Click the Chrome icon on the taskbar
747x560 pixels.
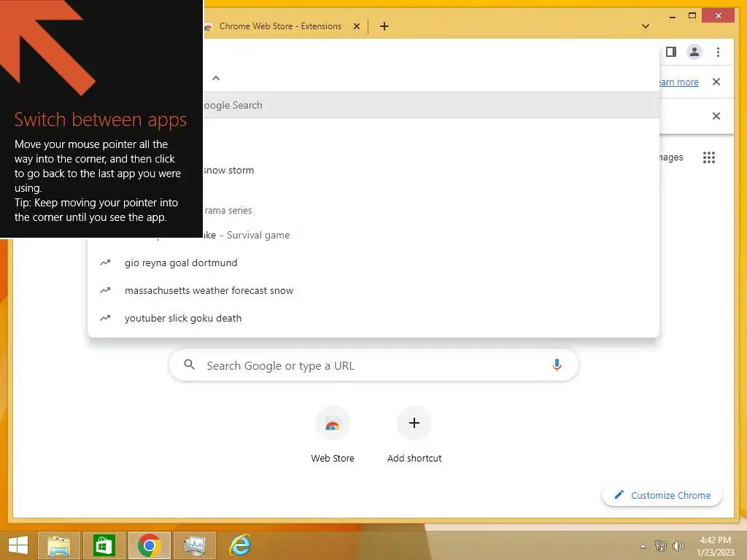pyautogui.click(x=149, y=545)
